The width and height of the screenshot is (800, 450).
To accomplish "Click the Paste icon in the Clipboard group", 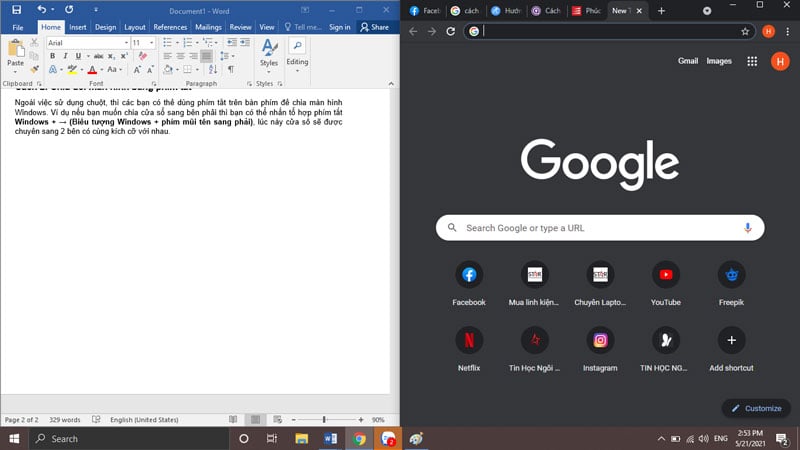I will (15, 50).
